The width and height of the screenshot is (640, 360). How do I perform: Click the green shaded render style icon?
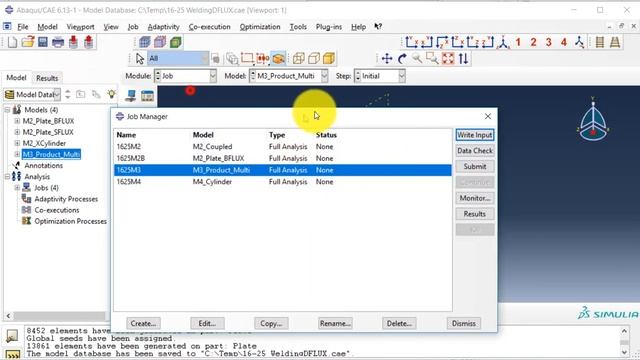pos(176,42)
